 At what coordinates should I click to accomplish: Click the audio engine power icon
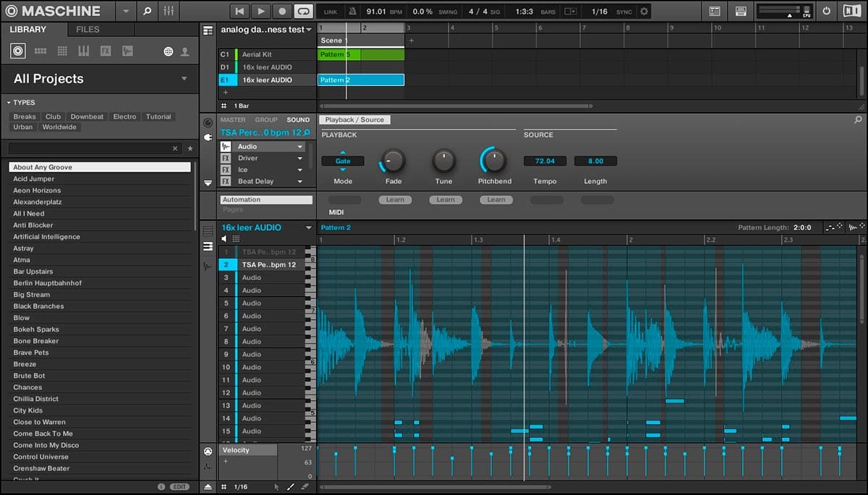(x=827, y=11)
